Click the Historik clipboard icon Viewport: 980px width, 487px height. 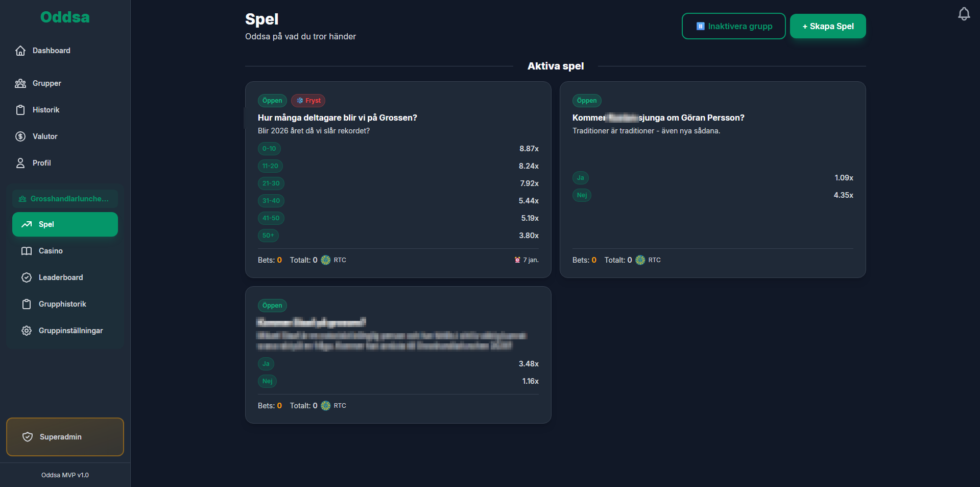(20, 110)
